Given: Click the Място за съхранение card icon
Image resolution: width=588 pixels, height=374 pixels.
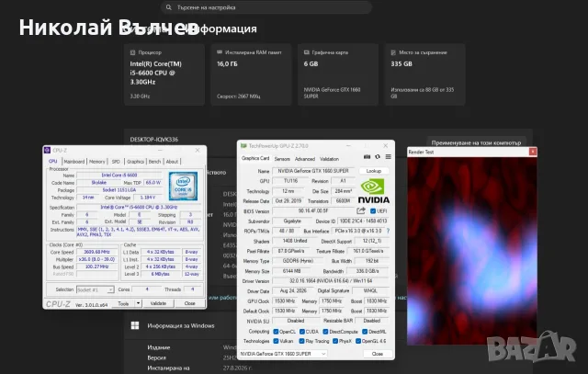Looking at the screenshot, I should [393, 52].
